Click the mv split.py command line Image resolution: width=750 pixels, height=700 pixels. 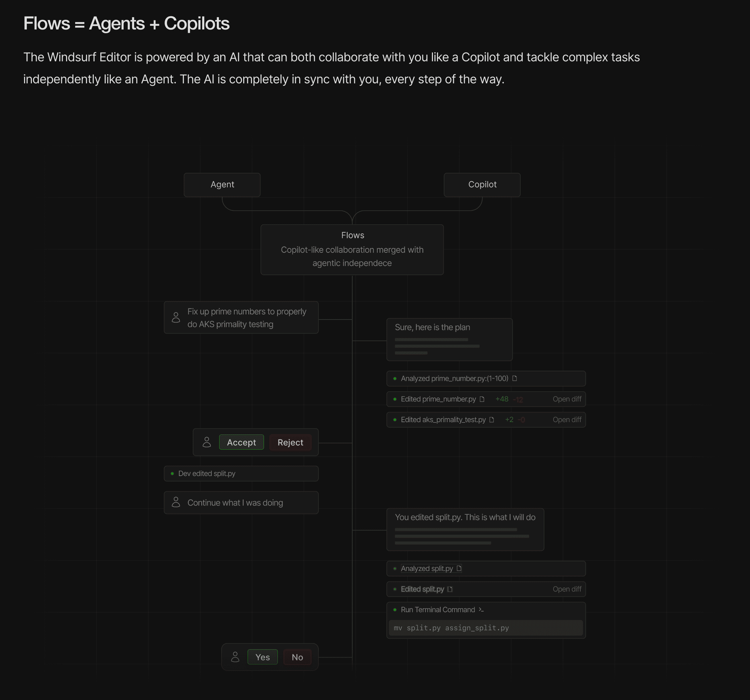(485, 628)
